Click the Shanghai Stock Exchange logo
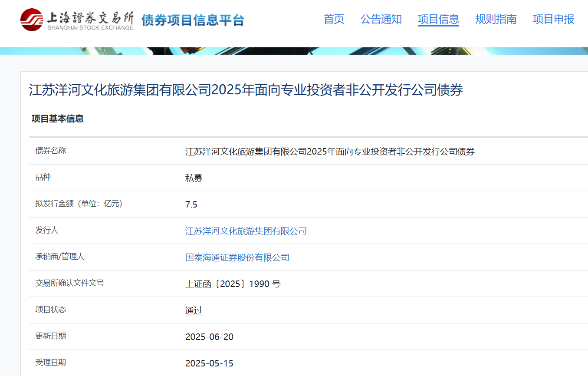This screenshot has width=588, height=376. (77, 20)
